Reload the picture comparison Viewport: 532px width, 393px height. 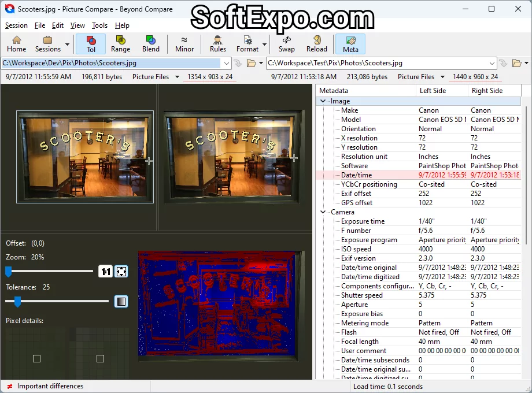tap(316, 43)
